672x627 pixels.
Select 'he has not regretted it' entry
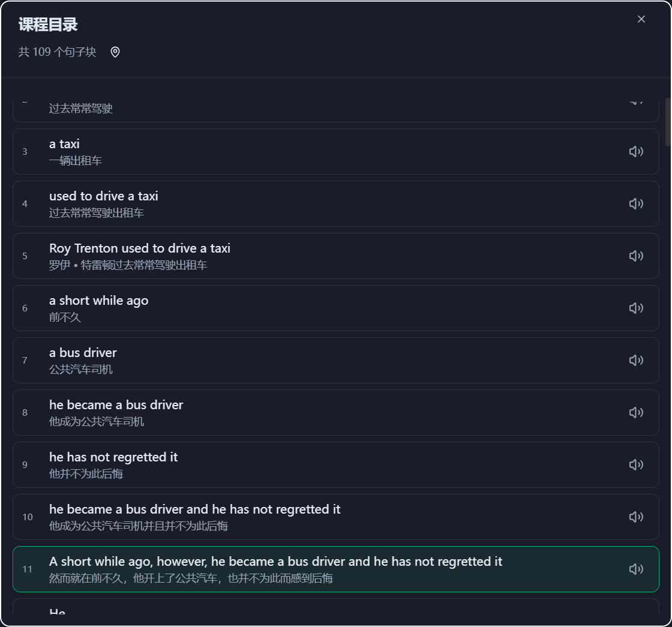coord(300,465)
